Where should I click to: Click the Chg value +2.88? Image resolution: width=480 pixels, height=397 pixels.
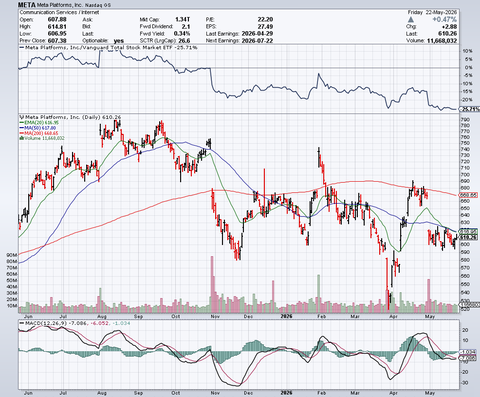point(449,26)
